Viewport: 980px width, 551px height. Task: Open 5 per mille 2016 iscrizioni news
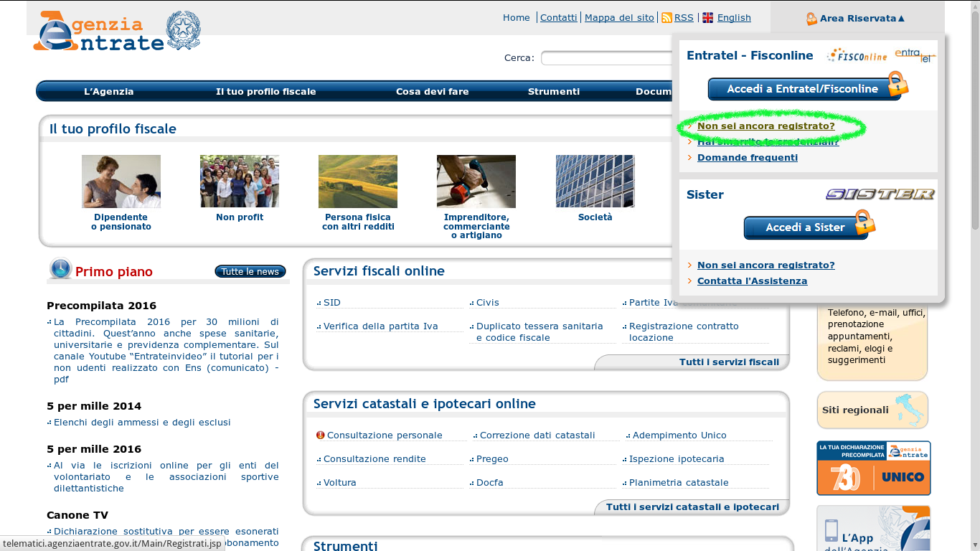point(166,477)
